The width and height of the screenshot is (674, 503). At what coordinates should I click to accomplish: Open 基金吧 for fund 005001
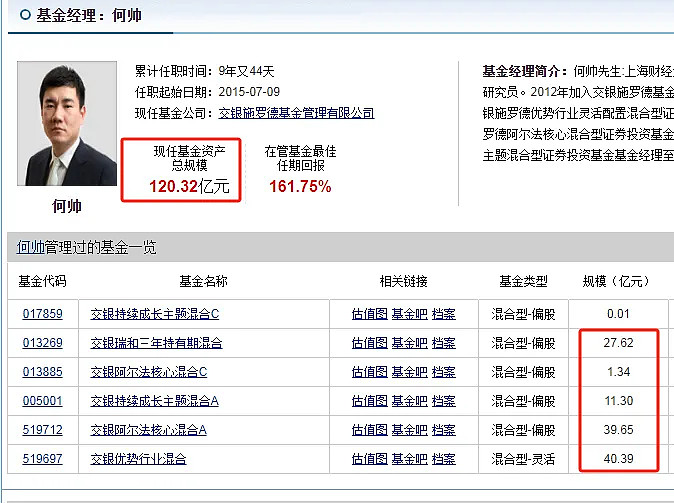coord(410,401)
